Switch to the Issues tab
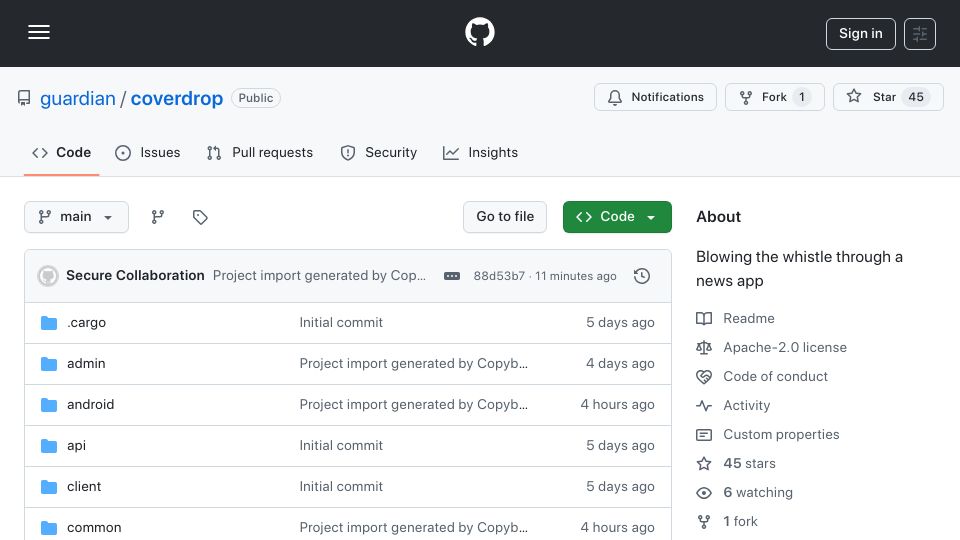960x540 pixels. tap(148, 152)
